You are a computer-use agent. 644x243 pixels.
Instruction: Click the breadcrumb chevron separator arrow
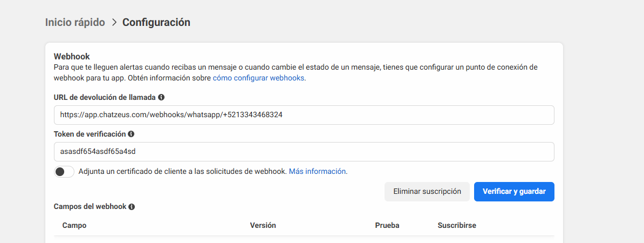[114, 23]
